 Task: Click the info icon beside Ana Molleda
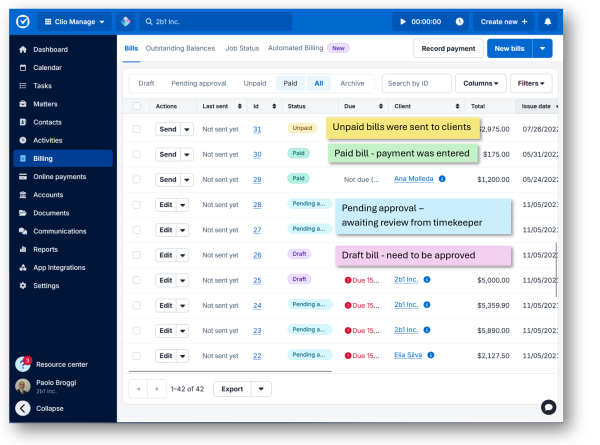442,179
